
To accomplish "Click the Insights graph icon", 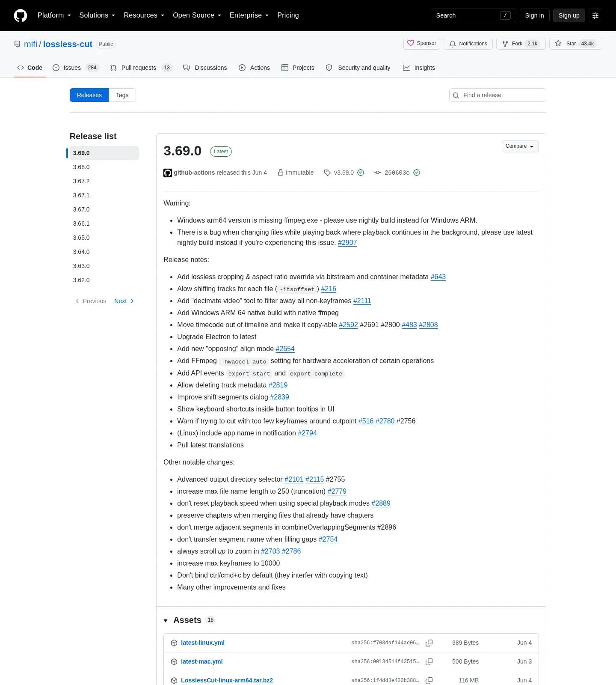I will click(406, 68).
